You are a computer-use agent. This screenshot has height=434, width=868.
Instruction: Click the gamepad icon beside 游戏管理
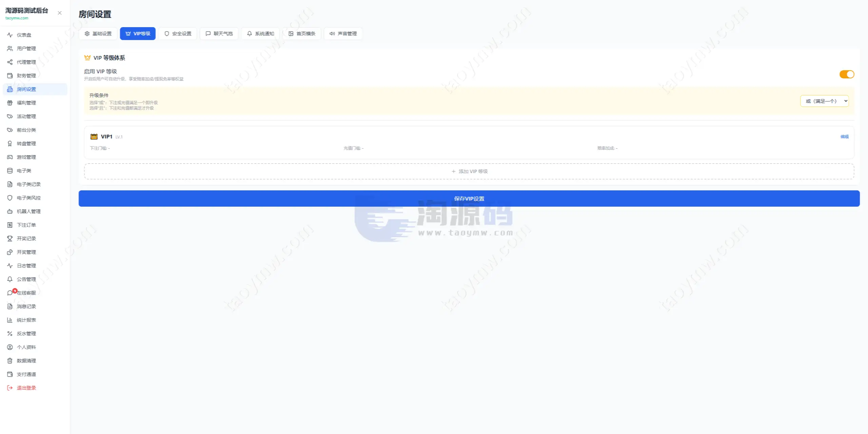tap(10, 157)
